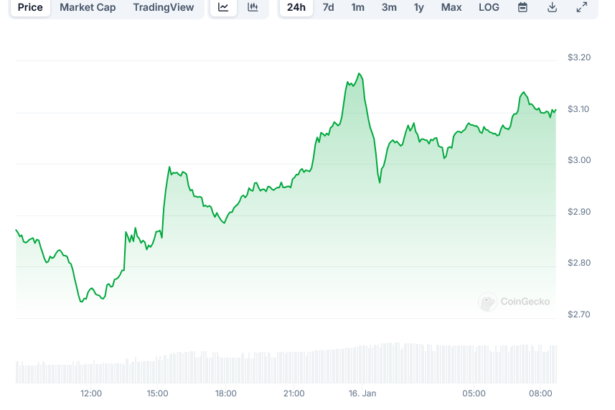Screen dimensions: 615x410
Task: Show the 1y price history
Action: pos(419,8)
